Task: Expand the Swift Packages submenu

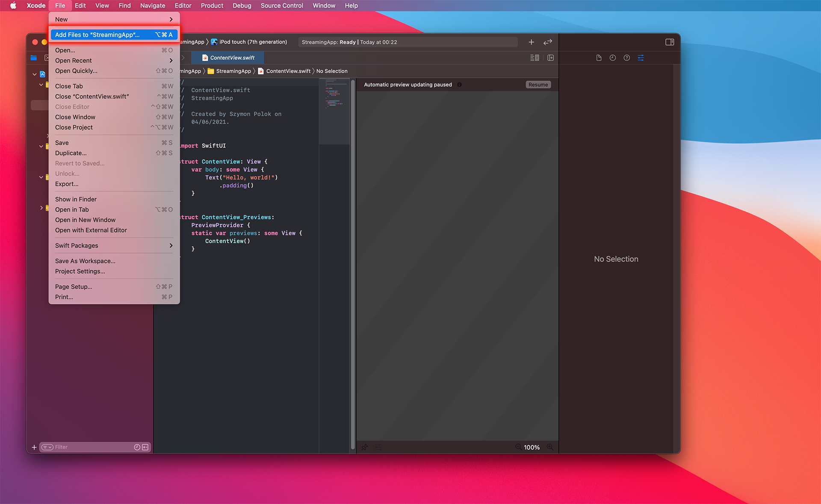Action: [114, 245]
